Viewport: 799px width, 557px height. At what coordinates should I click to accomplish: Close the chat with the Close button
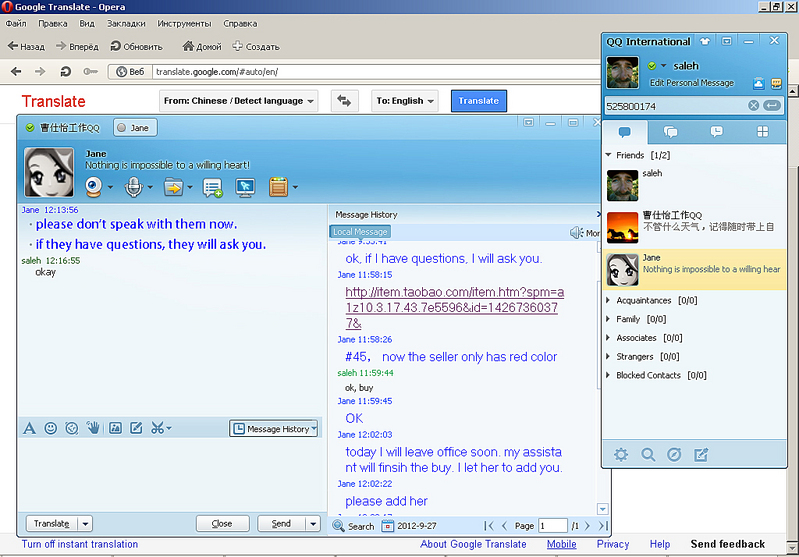pyautogui.click(x=222, y=523)
